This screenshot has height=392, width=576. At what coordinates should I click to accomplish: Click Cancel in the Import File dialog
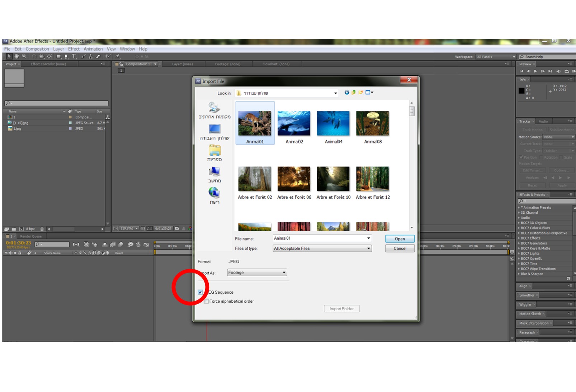[400, 249]
